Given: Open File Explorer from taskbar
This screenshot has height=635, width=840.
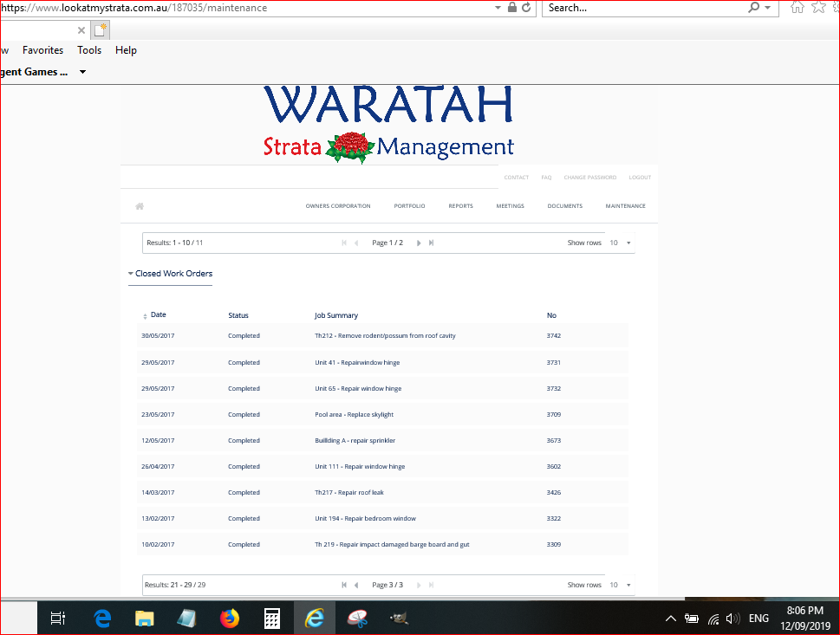Looking at the screenshot, I should coord(145,619).
